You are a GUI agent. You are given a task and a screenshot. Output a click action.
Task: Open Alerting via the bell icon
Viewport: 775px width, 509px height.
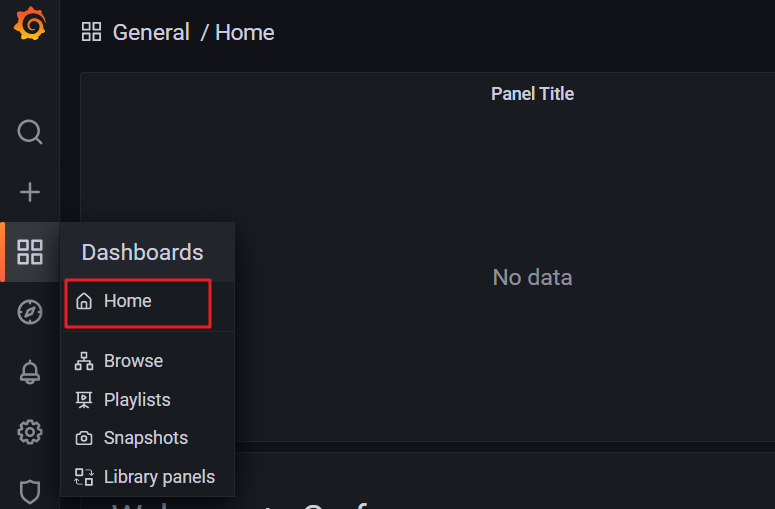[x=30, y=372]
